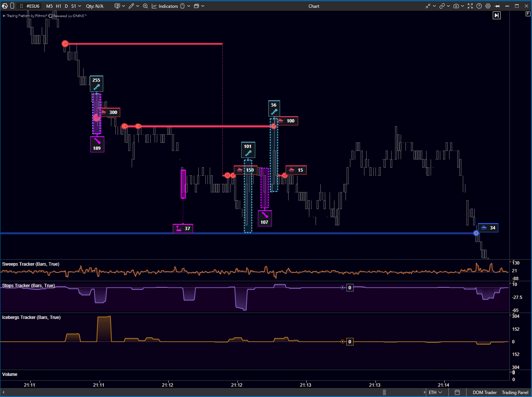Click the 189 magenta marker label
This screenshot has width=532, height=397.
point(97,144)
